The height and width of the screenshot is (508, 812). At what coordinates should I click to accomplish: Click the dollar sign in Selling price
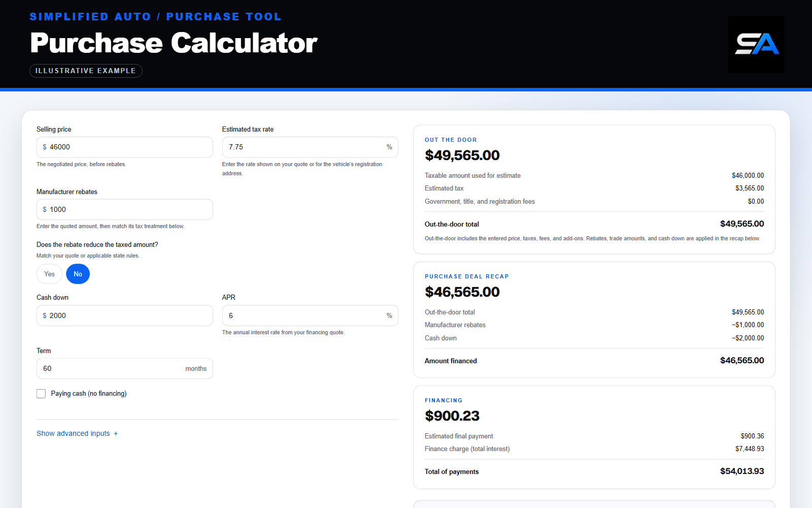point(45,147)
